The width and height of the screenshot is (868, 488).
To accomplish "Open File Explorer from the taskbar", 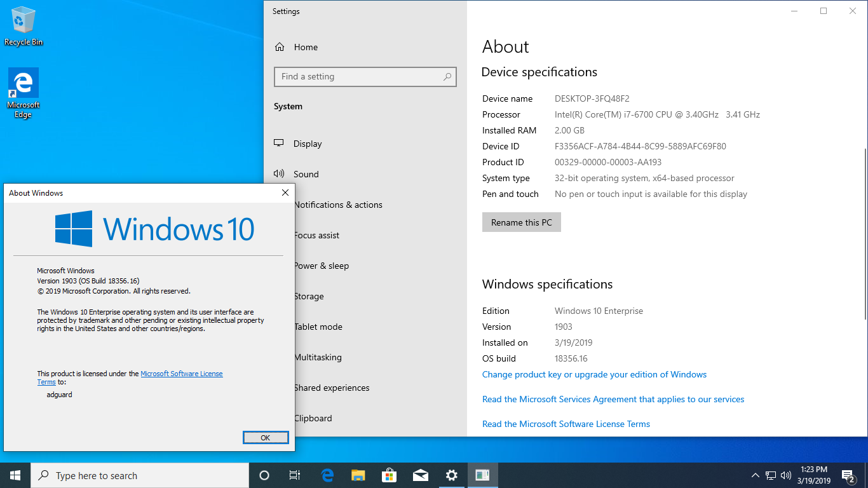I will pos(358,475).
